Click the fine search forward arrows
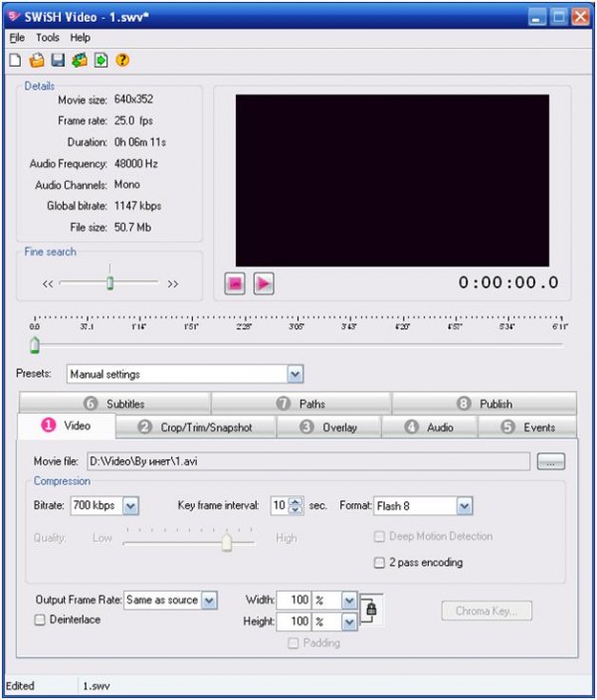 (173, 284)
